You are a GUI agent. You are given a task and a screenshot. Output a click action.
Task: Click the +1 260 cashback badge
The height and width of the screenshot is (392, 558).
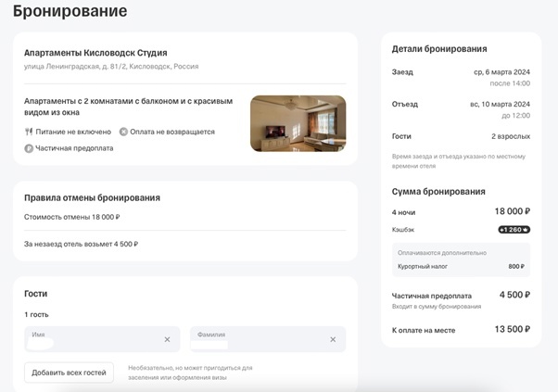click(x=514, y=230)
